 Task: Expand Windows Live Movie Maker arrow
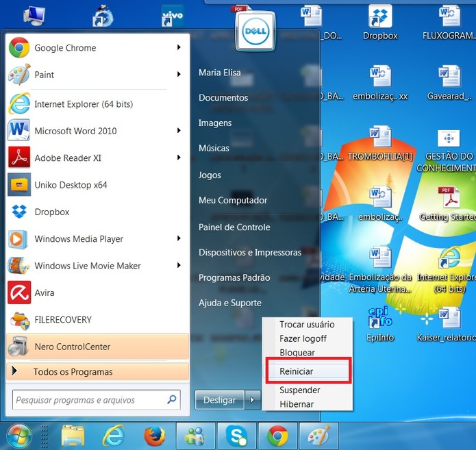click(179, 265)
